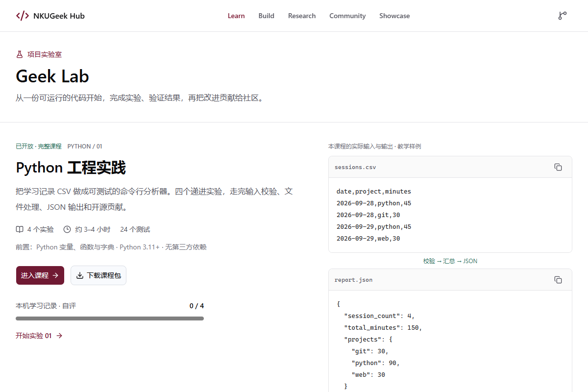The height and width of the screenshot is (392, 588).
Task: Click the 校验 → 汇总 → JSON caption
Action: [x=450, y=261]
